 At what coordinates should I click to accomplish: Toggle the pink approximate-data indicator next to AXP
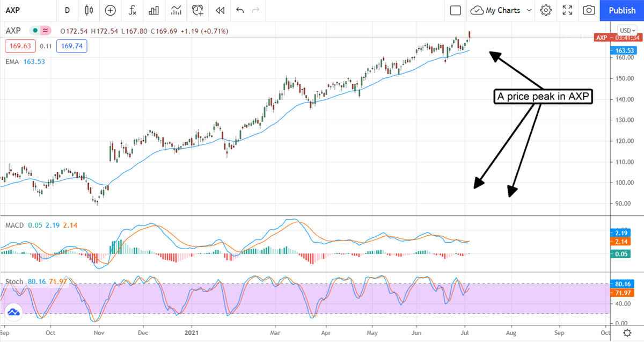point(46,31)
